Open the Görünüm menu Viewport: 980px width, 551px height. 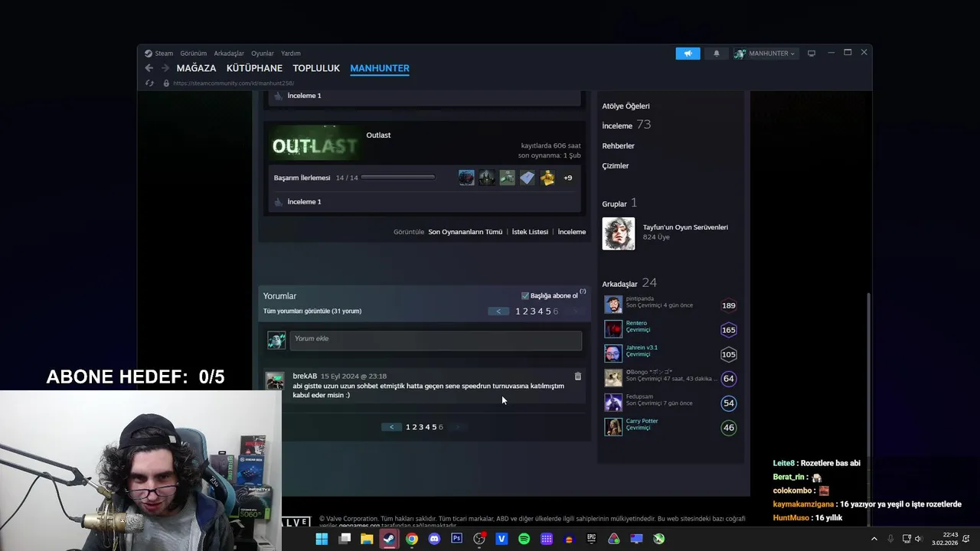click(194, 54)
